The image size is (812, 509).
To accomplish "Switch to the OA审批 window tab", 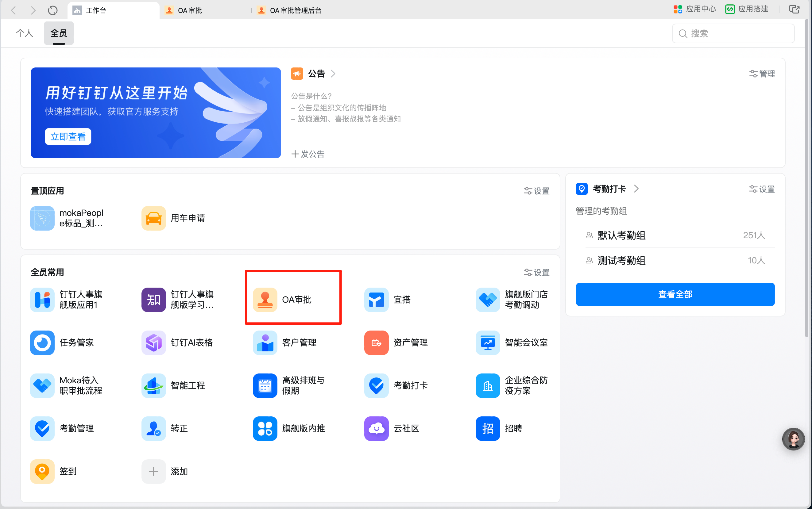I will tap(183, 10).
